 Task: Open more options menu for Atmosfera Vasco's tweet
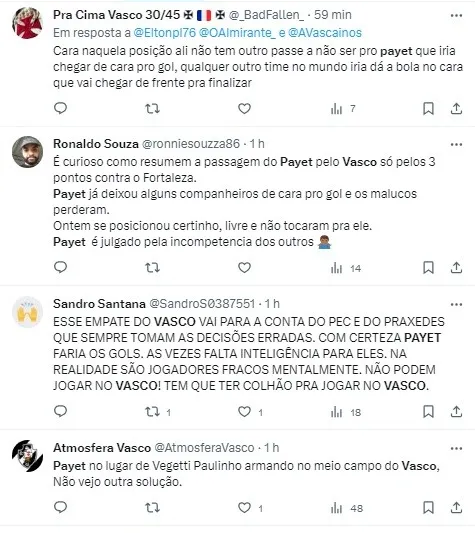click(456, 449)
